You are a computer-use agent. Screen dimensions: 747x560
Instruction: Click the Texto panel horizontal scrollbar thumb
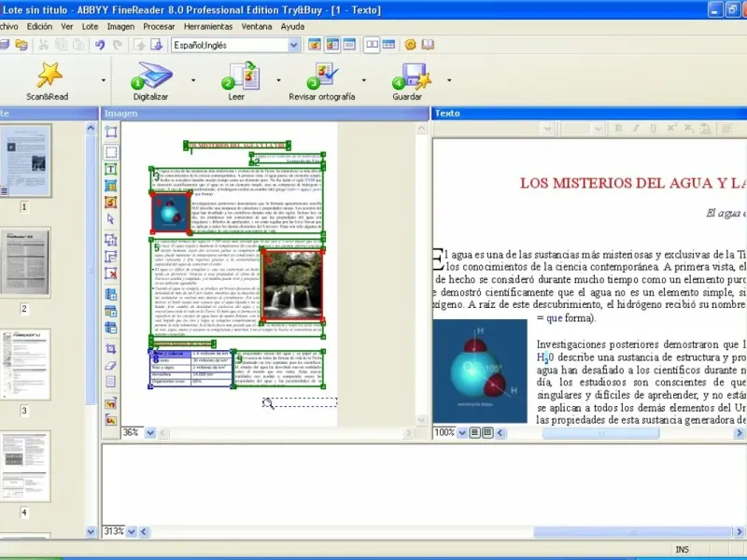[600, 433]
